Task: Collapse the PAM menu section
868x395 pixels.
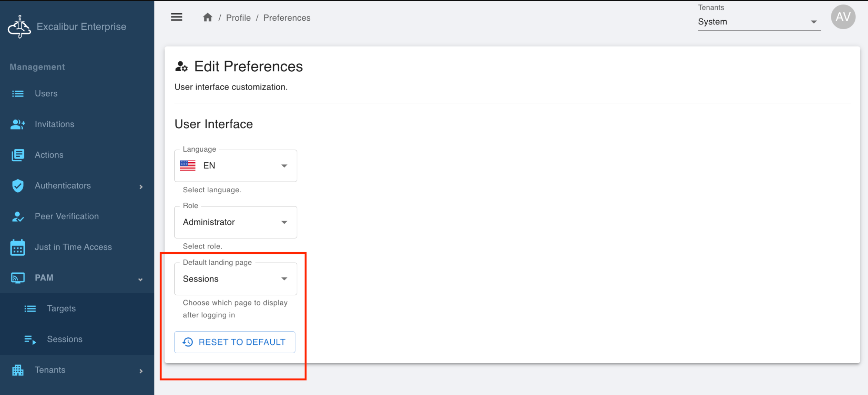Action: pyautogui.click(x=140, y=279)
